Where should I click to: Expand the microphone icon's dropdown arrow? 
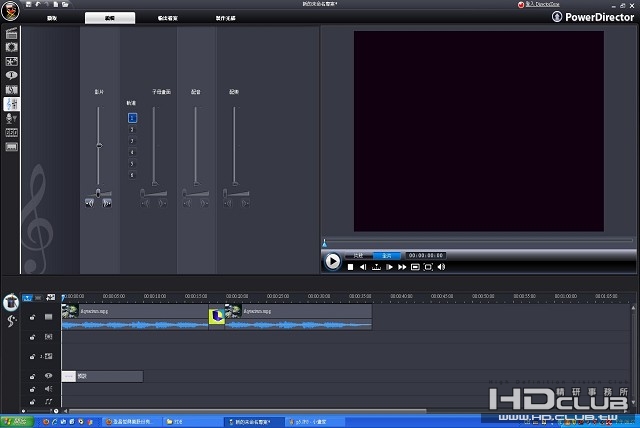coord(16,118)
